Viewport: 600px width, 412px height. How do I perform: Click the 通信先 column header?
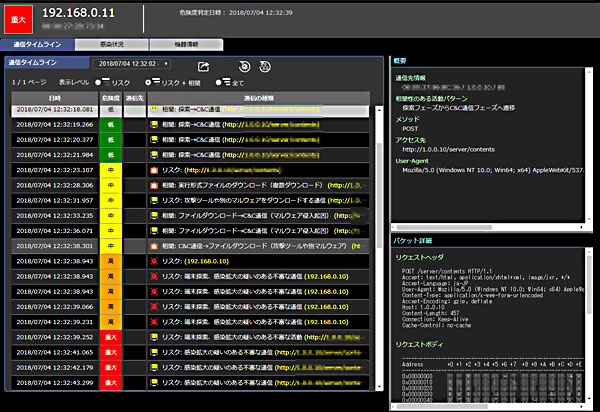click(135, 98)
